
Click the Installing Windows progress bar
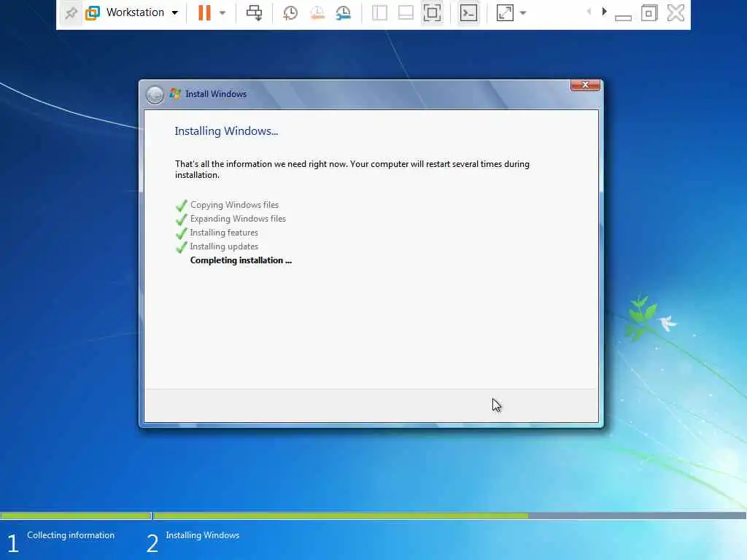click(x=449, y=516)
